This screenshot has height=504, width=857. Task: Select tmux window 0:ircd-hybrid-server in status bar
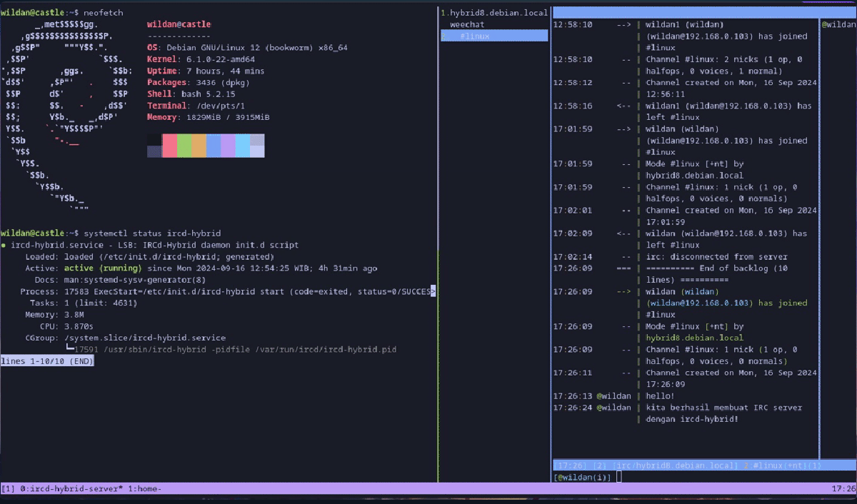click(71, 489)
